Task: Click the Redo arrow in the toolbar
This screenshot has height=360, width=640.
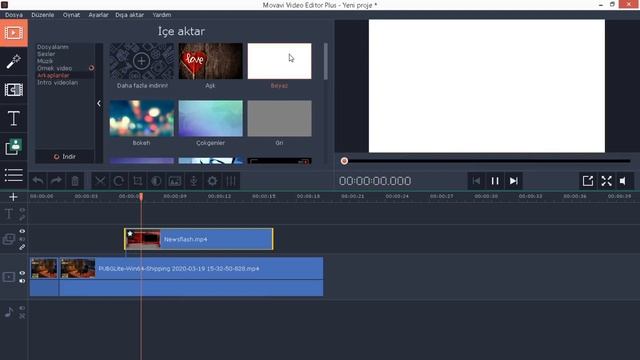Action: [56, 181]
